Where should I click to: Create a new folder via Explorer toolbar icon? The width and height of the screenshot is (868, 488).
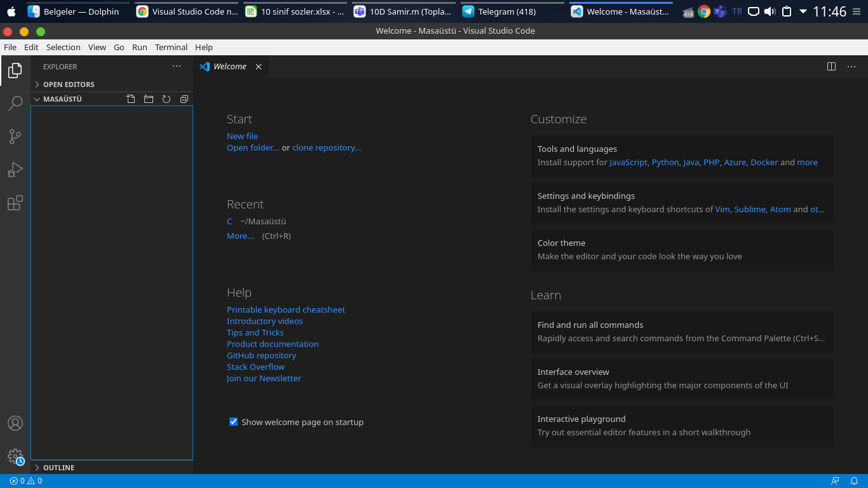pos(149,99)
